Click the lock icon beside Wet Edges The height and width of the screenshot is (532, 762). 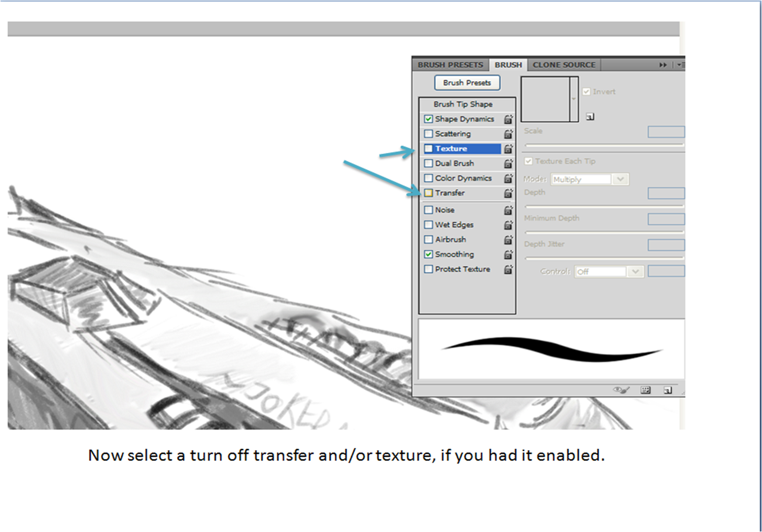508,225
